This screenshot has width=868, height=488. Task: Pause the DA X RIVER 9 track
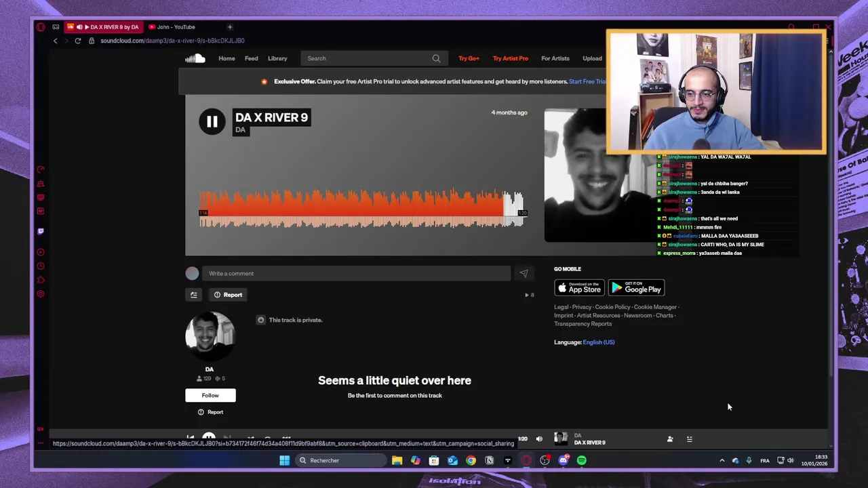212,121
